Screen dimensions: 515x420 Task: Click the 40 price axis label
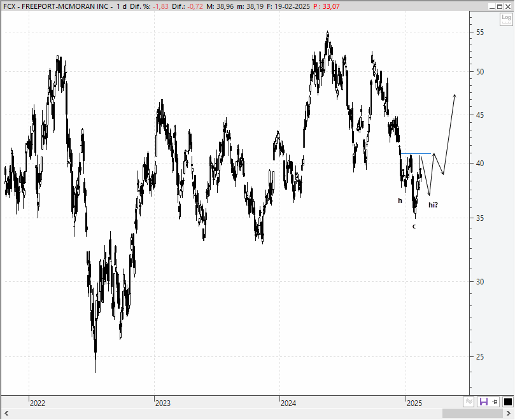coord(480,163)
